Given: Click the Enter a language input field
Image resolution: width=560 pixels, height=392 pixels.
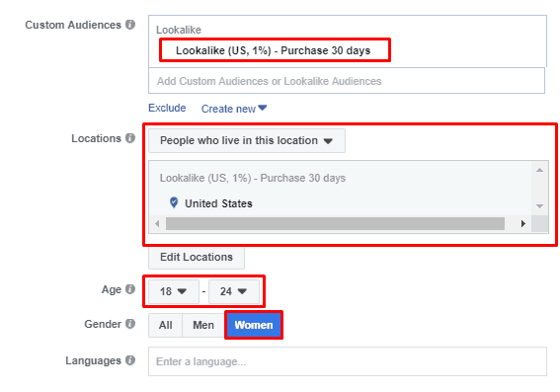Looking at the screenshot, I should pos(348,361).
